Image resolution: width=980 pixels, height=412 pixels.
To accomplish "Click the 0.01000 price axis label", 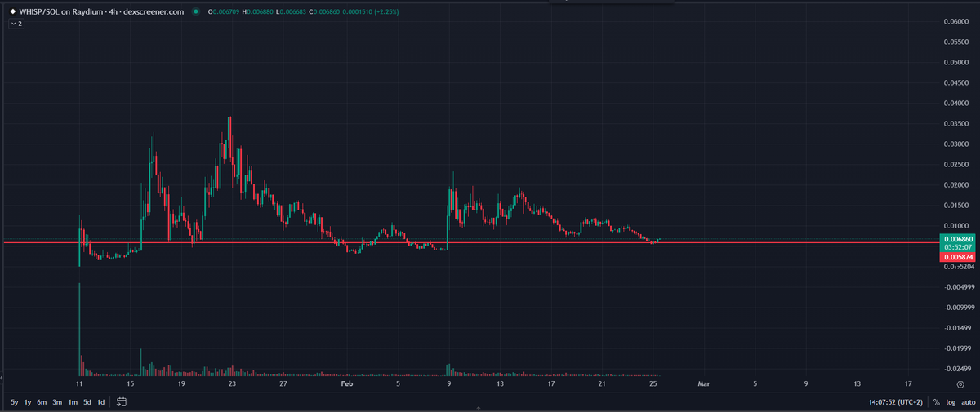I will [x=955, y=225].
